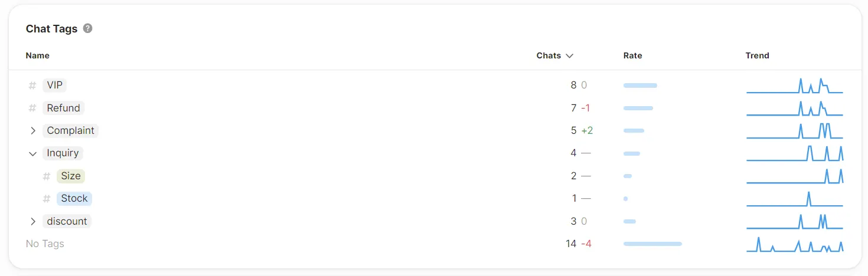The height and width of the screenshot is (276, 868).
Task: Sort by the Chats column header
Action: (554, 55)
